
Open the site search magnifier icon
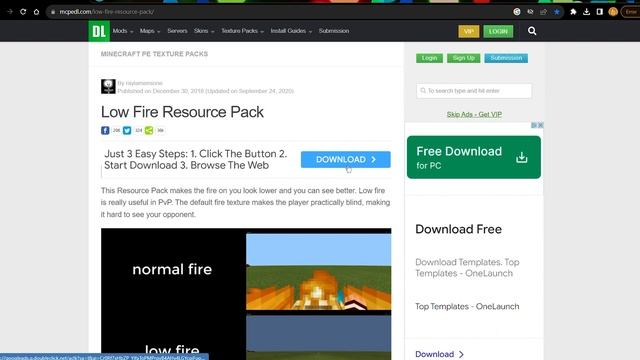coord(532,31)
